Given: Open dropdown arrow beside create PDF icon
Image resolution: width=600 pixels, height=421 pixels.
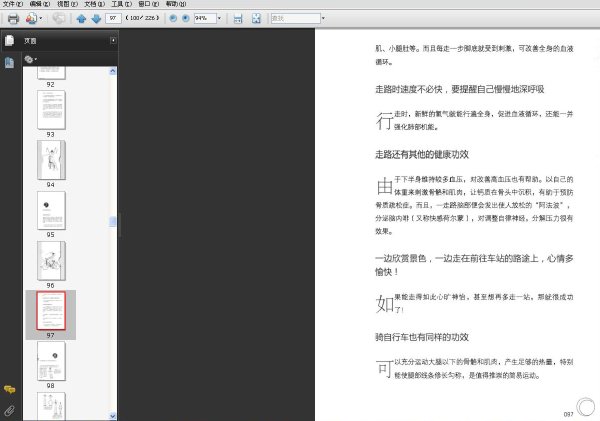Looking at the screenshot, I should pos(41,18).
